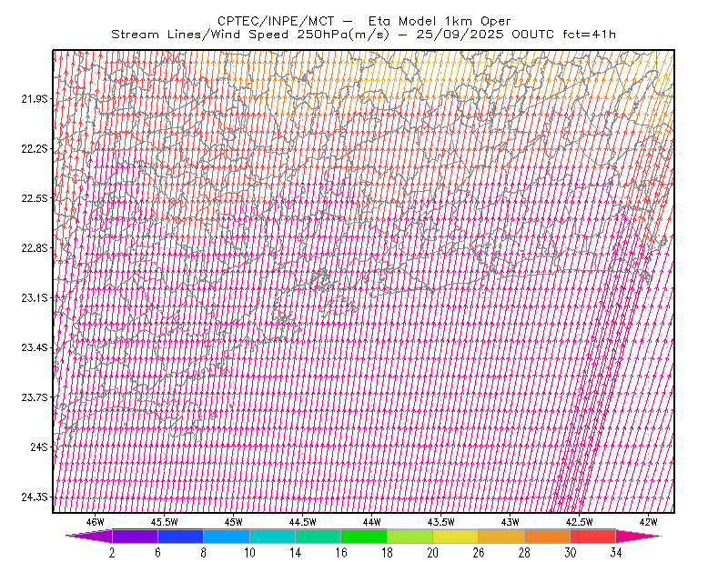The width and height of the screenshot is (728, 562).
Task: Click the legend value '30'
Action: click(571, 553)
